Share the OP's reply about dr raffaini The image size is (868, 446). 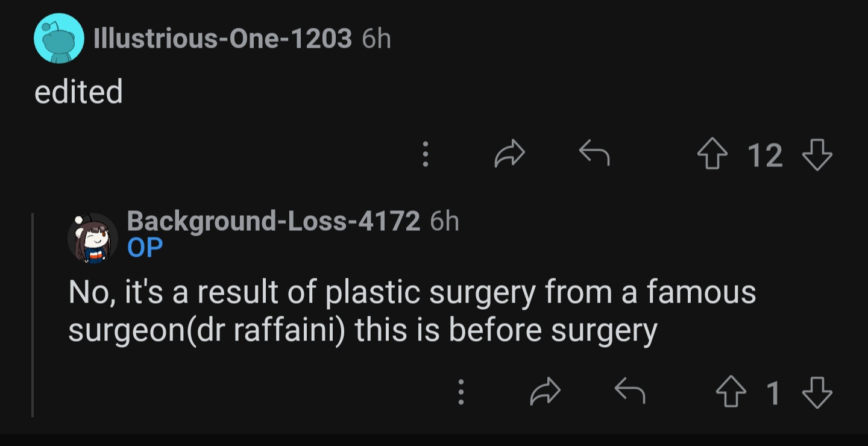click(545, 392)
